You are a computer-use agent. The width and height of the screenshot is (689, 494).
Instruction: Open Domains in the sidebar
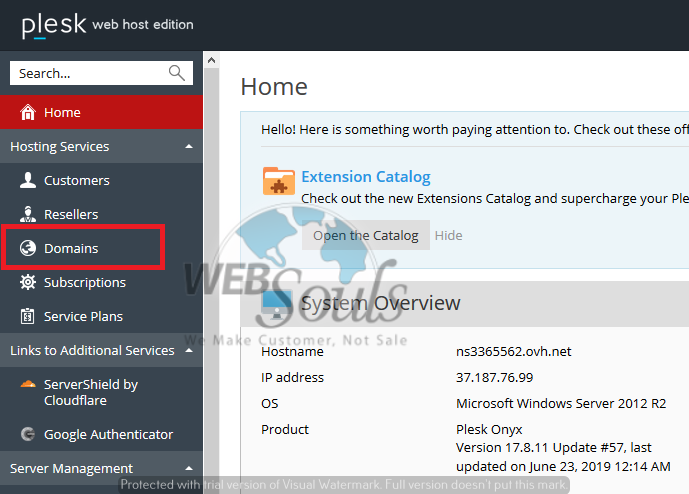102,248
